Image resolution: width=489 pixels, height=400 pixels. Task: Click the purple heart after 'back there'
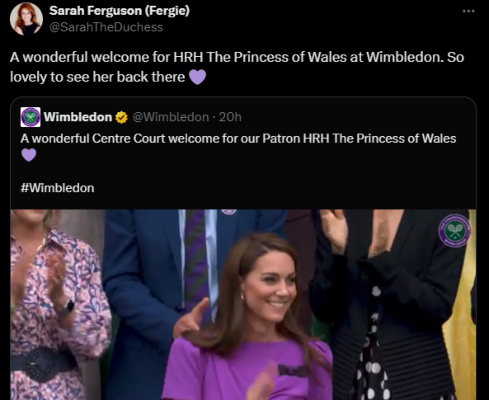pyautogui.click(x=197, y=77)
